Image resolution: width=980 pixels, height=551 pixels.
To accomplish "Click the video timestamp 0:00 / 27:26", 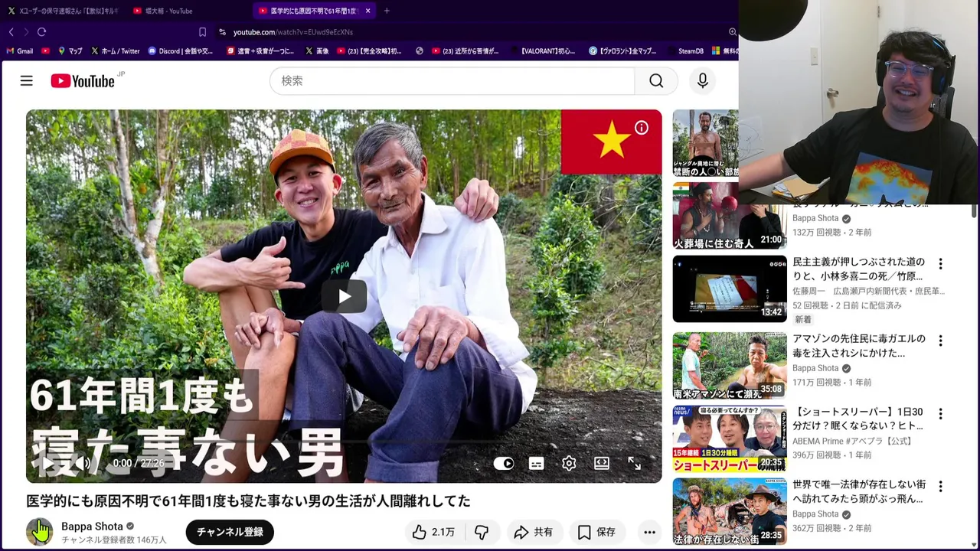I will coord(139,463).
